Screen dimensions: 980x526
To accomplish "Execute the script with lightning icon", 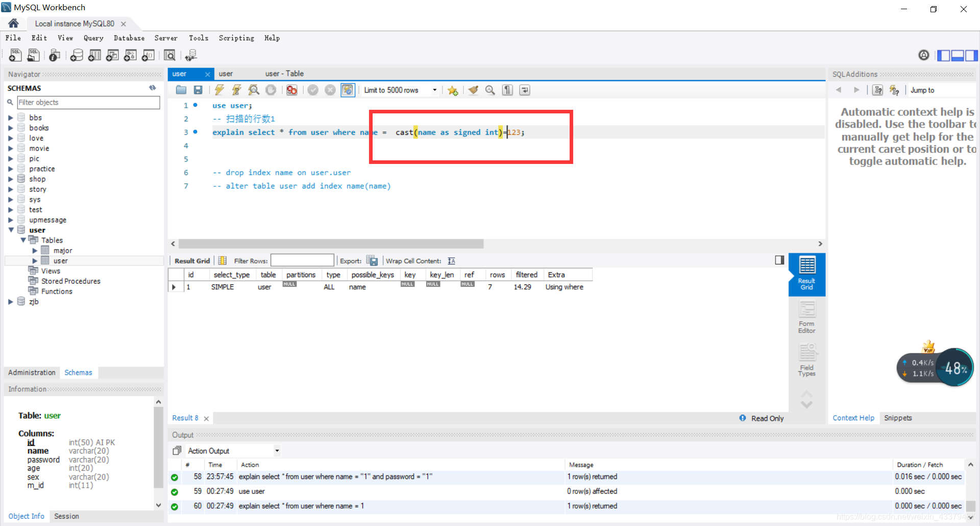I will [219, 90].
